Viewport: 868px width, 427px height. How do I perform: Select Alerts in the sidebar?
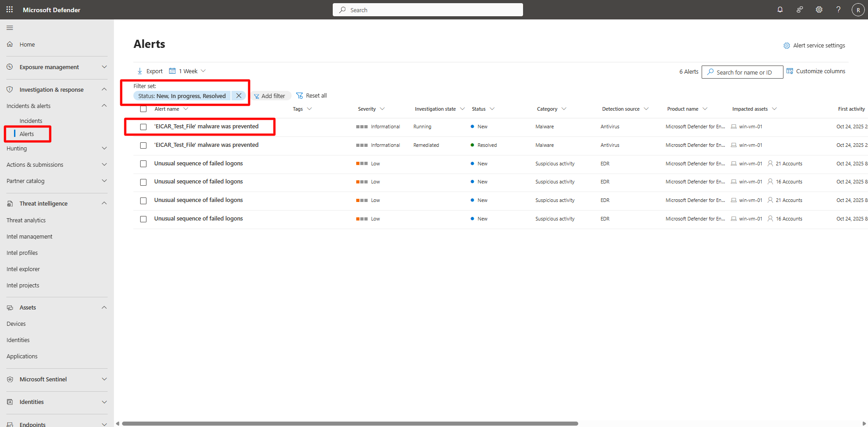point(27,134)
